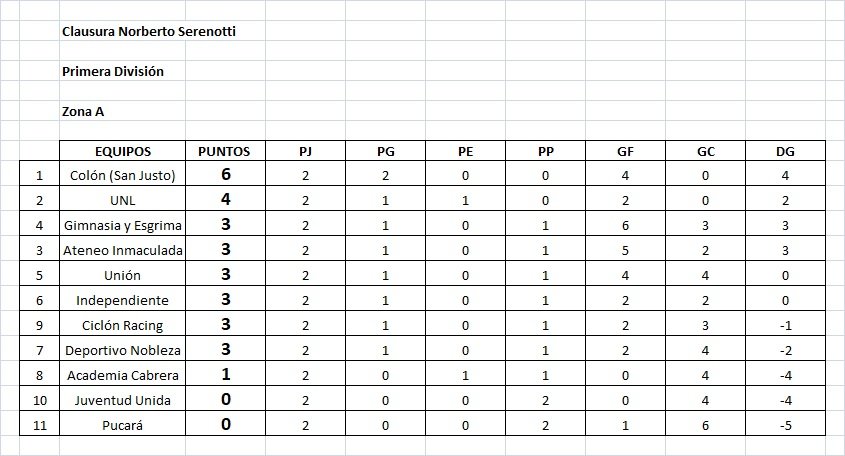Select UNL's points value of 4
This screenshot has width=845, height=456.
[x=225, y=200]
